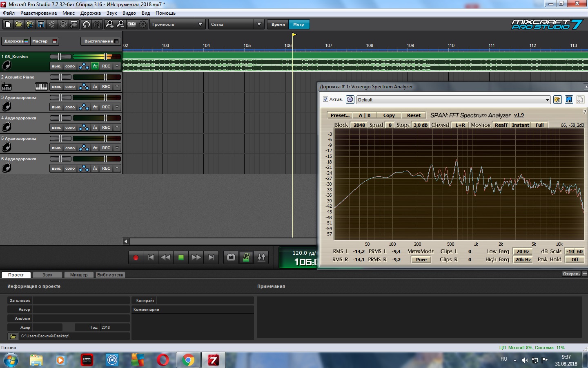Solo the Acoustic Piano track
This screenshot has height=368, width=588.
(x=70, y=87)
